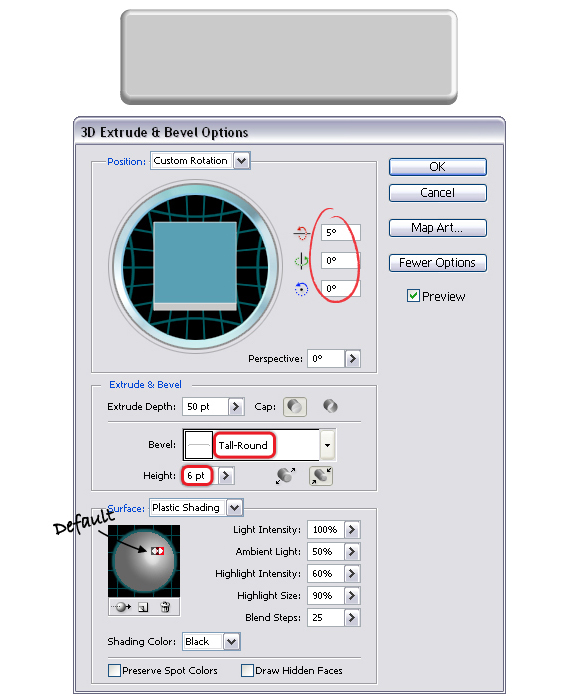
Task: Delete the selected light with trash icon
Action: [x=165, y=607]
